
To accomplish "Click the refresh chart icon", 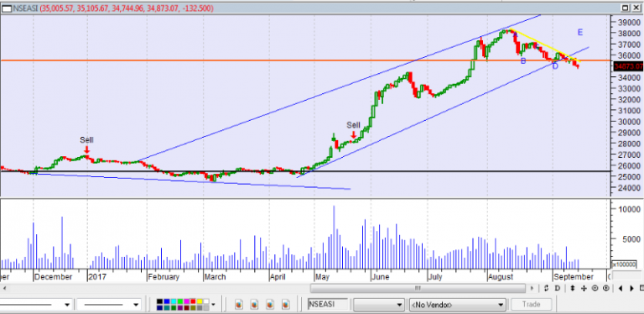I will [545, 288].
